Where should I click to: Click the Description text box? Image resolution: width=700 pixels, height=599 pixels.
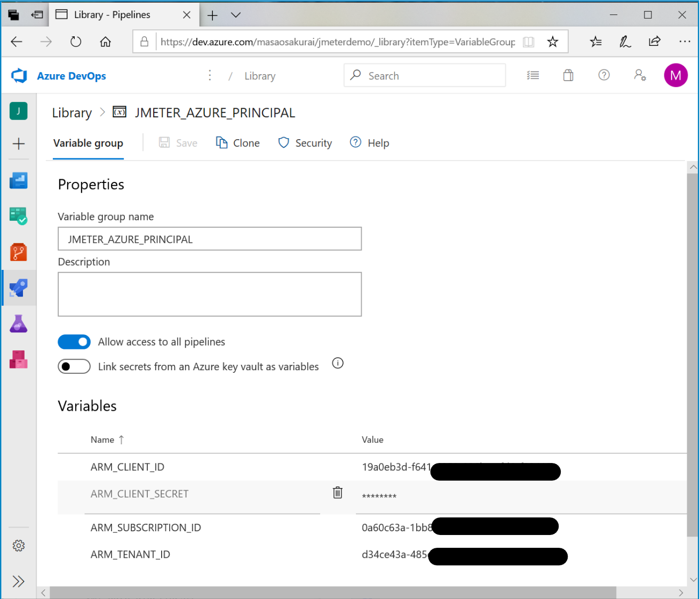[x=209, y=294]
